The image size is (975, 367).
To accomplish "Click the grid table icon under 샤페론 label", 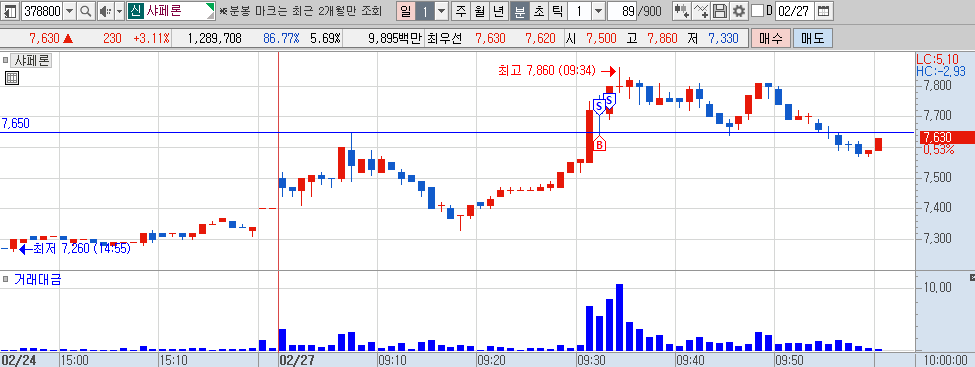I will click(x=12, y=78).
